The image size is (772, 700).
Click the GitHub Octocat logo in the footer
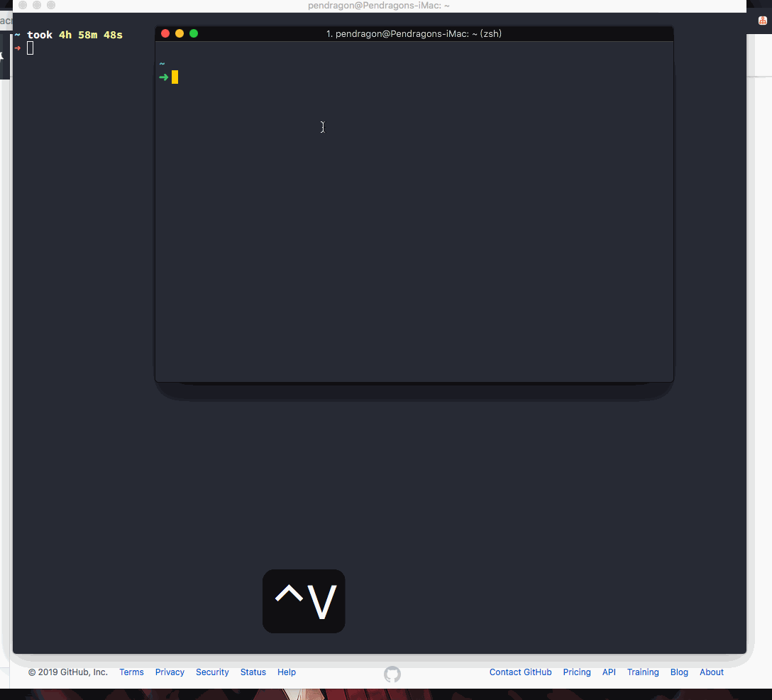pos(392,674)
